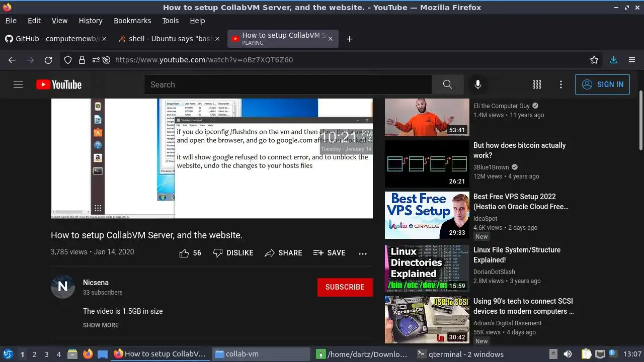Screen dimensions: 644x362
Task: Expand the hidden tray icons arrow
Action: pyautogui.click(x=553, y=354)
